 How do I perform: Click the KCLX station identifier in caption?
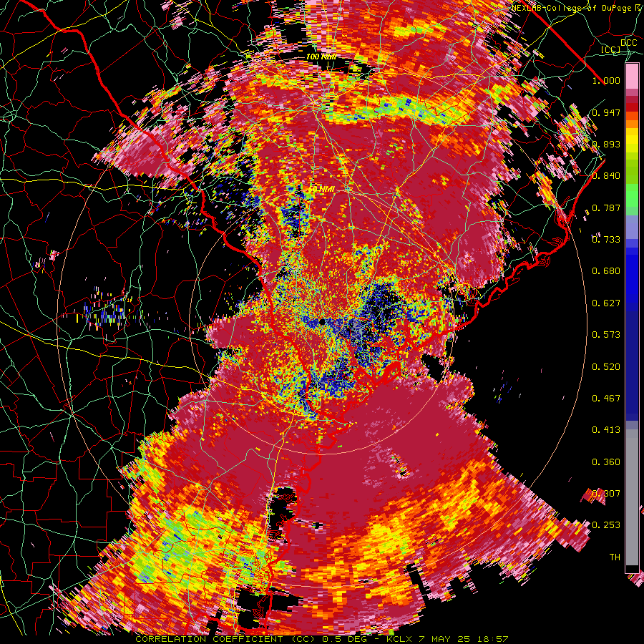coord(401,639)
